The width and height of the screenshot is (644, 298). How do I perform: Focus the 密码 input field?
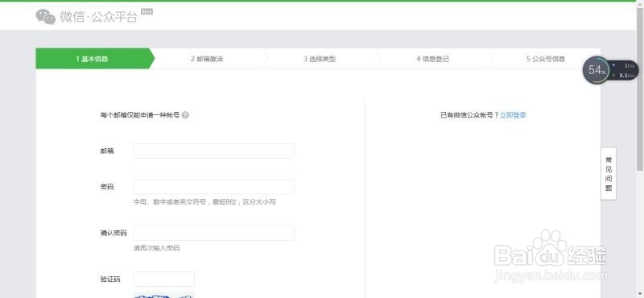click(213, 187)
